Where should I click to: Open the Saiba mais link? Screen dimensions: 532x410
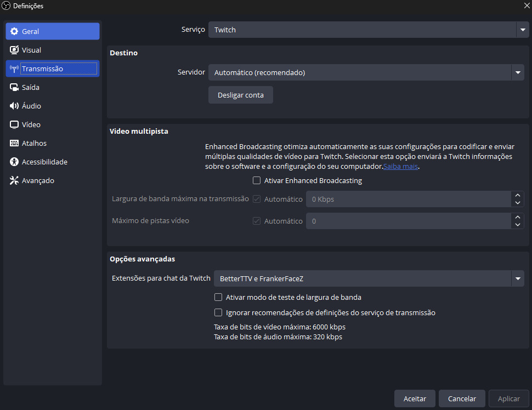coord(400,167)
